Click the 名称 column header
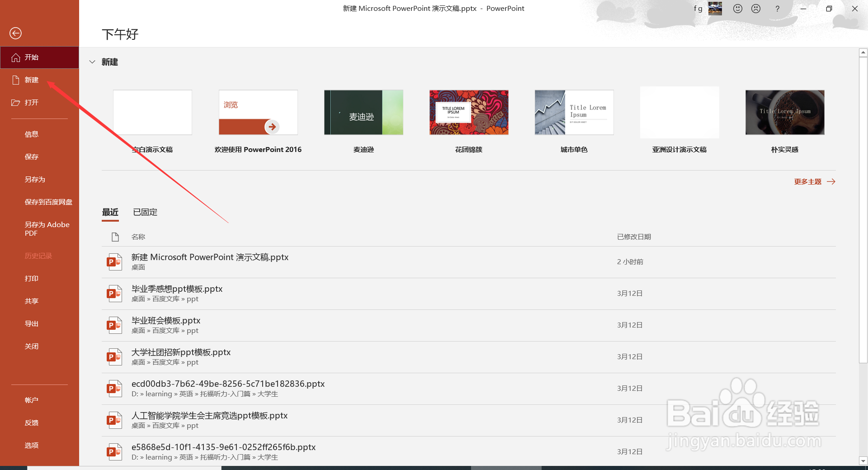 click(138, 237)
